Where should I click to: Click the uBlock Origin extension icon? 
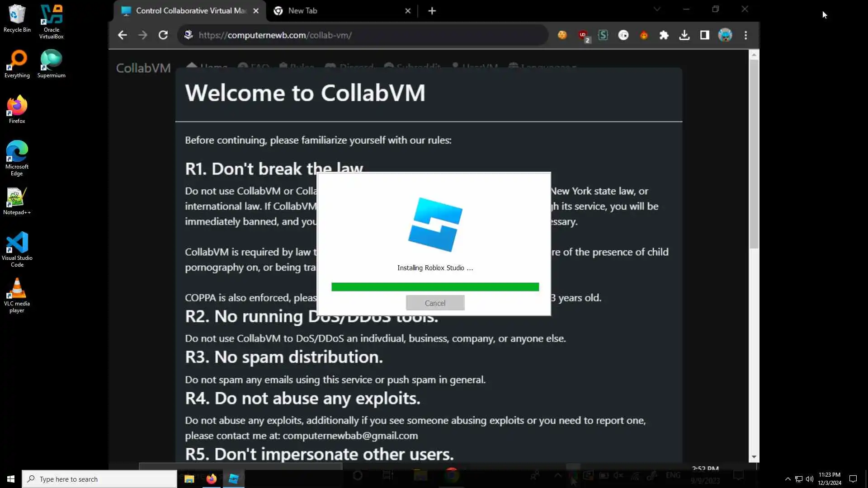[x=583, y=35]
